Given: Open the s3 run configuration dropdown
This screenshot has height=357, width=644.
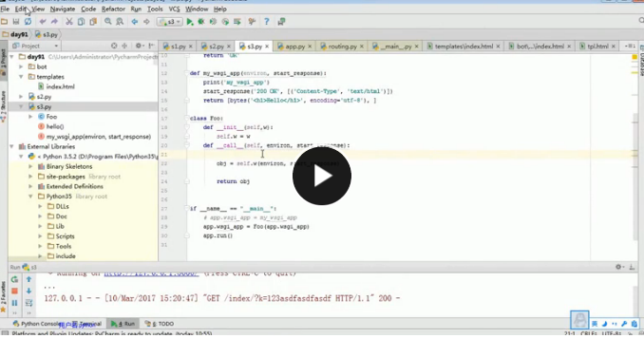Looking at the screenshot, I should (x=170, y=22).
